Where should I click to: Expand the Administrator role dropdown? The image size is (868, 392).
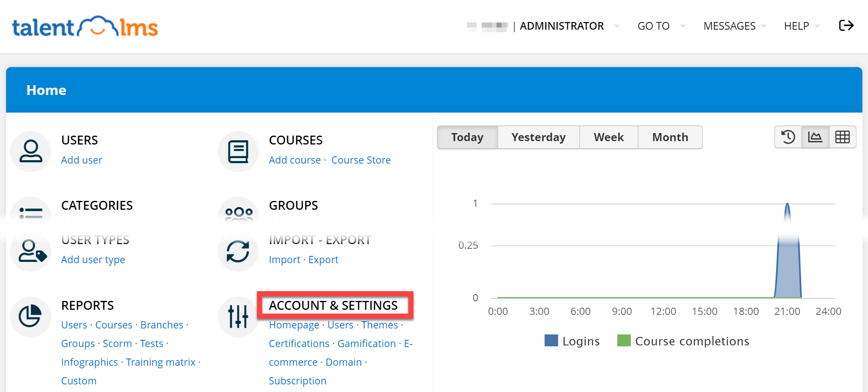click(x=569, y=26)
